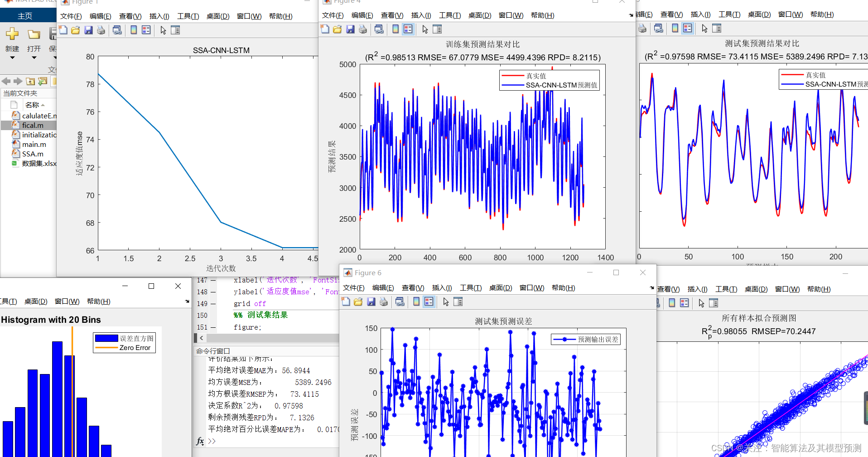
Task: Click New Figure icon in Figure 1 toolbar
Action: pos(63,30)
